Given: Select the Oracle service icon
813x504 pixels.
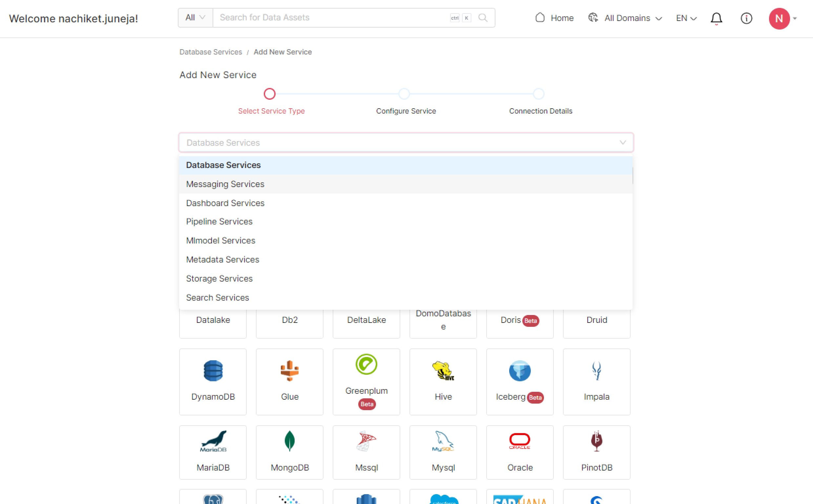Looking at the screenshot, I should pyautogui.click(x=519, y=441).
